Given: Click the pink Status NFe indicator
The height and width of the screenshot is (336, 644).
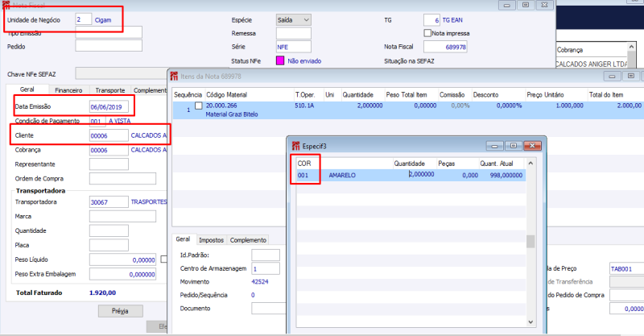Looking at the screenshot, I should [x=280, y=61].
